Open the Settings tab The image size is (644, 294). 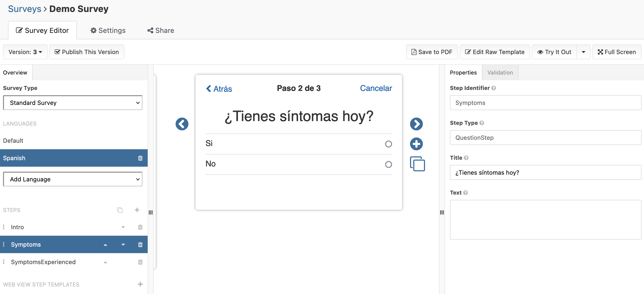click(x=108, y=30)
